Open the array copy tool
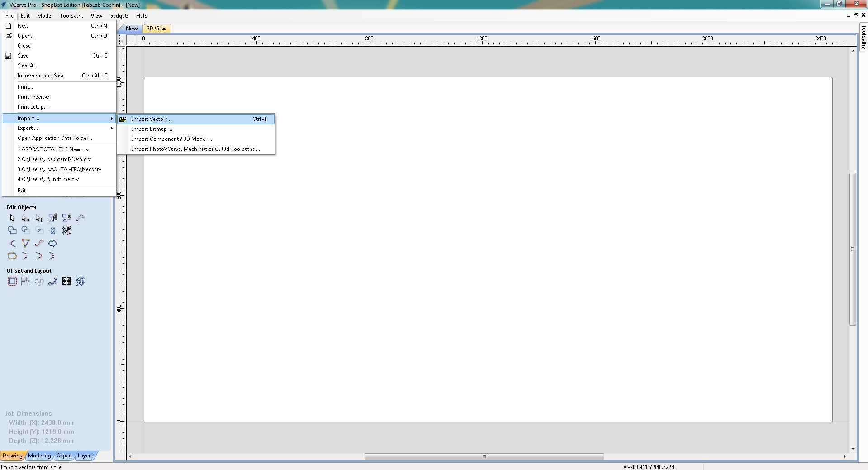 tap(25, 281)
